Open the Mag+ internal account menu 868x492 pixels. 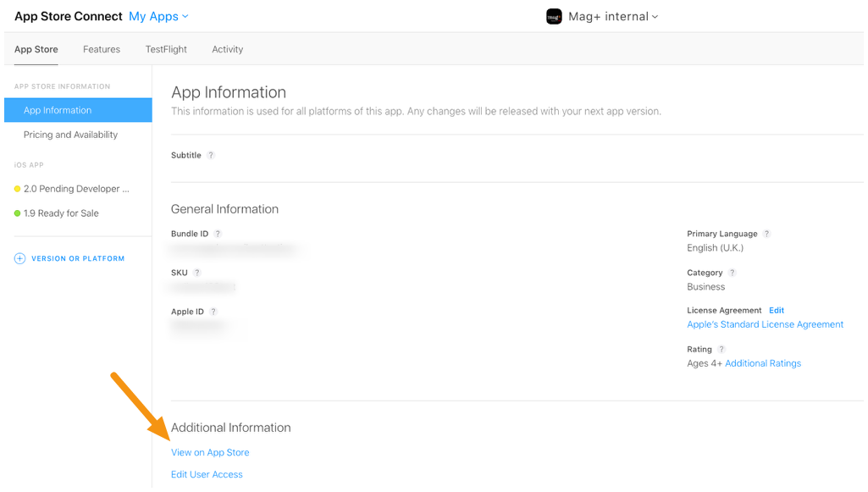[613, 17]
